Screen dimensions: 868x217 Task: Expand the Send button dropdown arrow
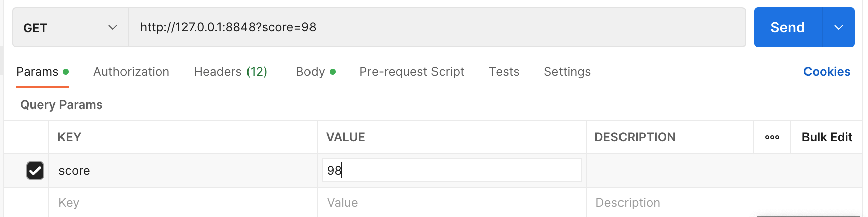(838, 27)
